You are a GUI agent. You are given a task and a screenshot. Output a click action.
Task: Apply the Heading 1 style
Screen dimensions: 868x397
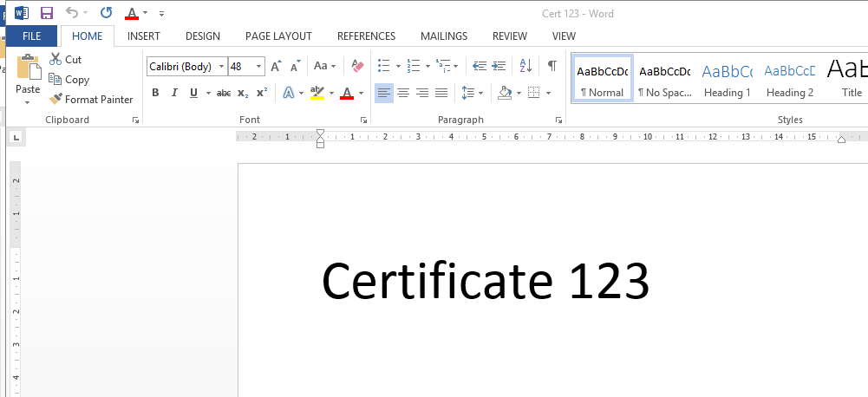pos(727,81)
